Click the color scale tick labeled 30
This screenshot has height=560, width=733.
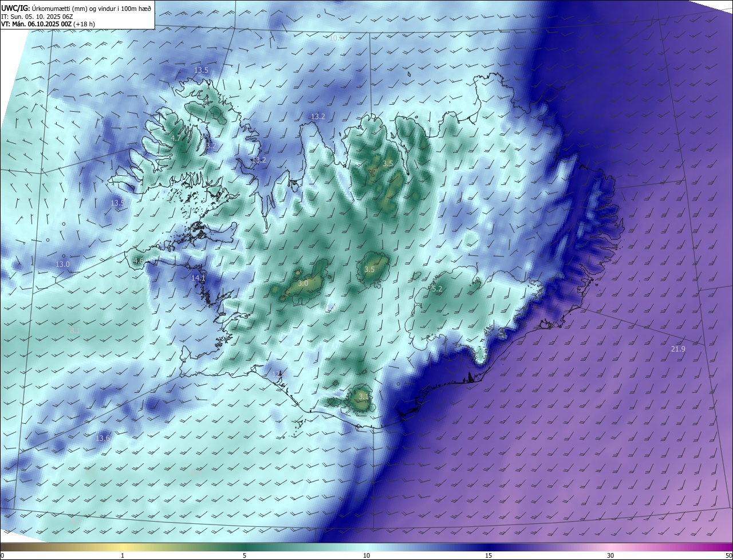[x=610, y=555]
